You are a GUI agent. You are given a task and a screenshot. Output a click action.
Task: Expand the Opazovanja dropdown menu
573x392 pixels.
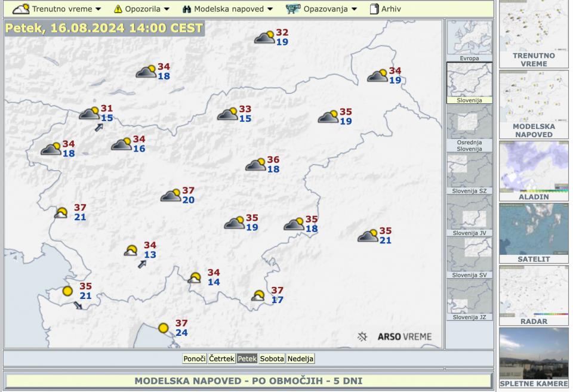pyautogui.click(x=354, y=9)
